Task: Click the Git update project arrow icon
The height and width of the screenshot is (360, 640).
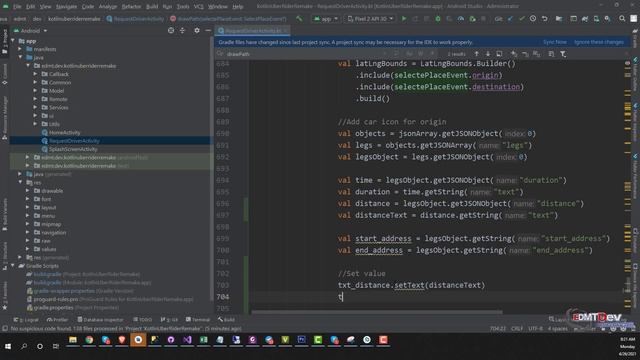Action: pyautogui.click(x=511, y=19)
